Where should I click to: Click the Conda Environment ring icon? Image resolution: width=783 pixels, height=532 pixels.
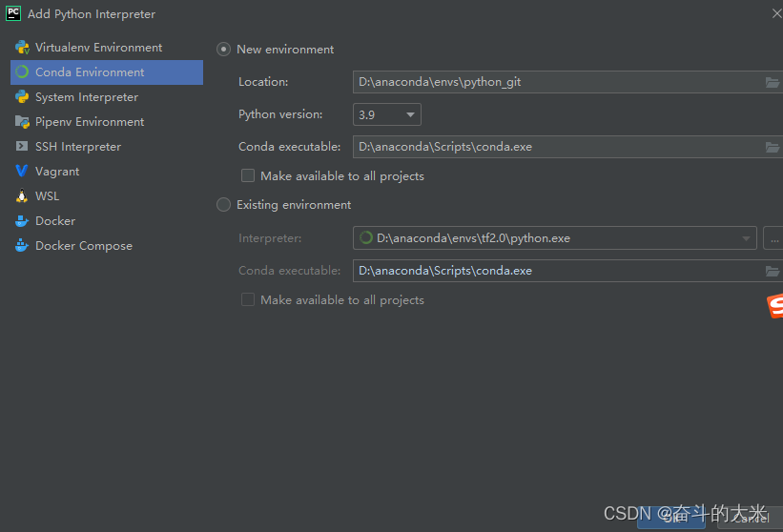(x=22, y=72)
